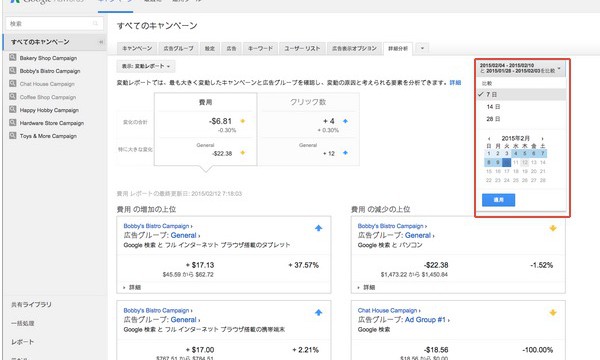Open the date range comparison dropdown
This screenshot has height=360, width=600.
pyautogui.click(x=521, y=68)
